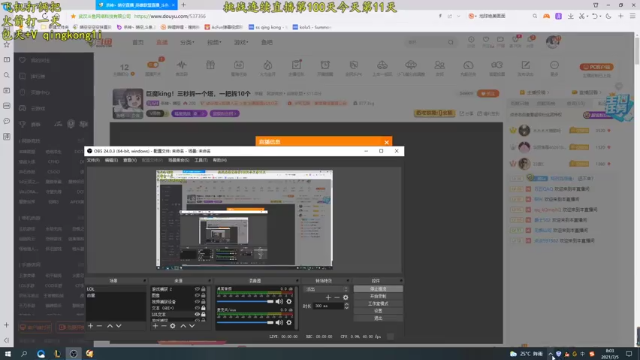Screen dimensions: 640x360
Task: Open the task checklist icon in Douyu toolbar
Action: coord(296,65)
